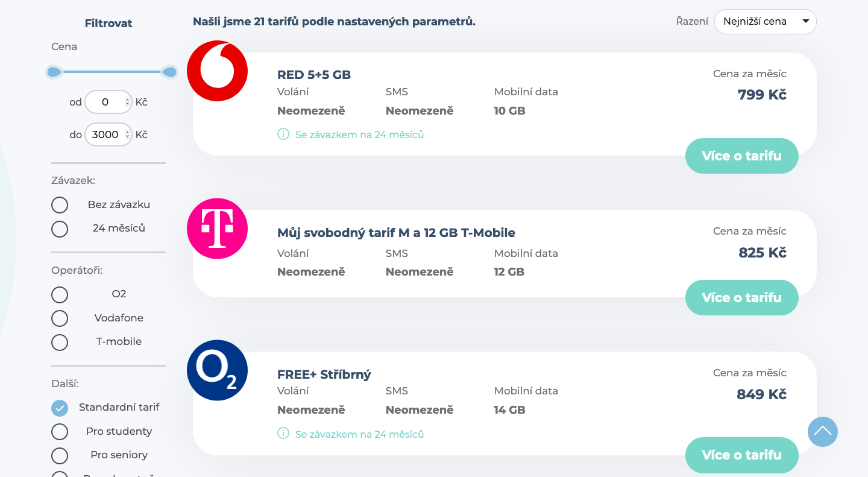Screen dimensions: 868x477
Task: Click info icon on FREE+ Stříbrný commitment
Action: (x=283, y=434)
